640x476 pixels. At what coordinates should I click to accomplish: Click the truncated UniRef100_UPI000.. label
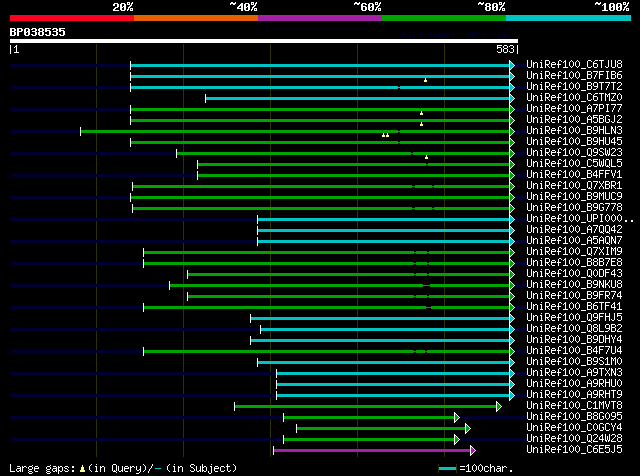(580, 219)
